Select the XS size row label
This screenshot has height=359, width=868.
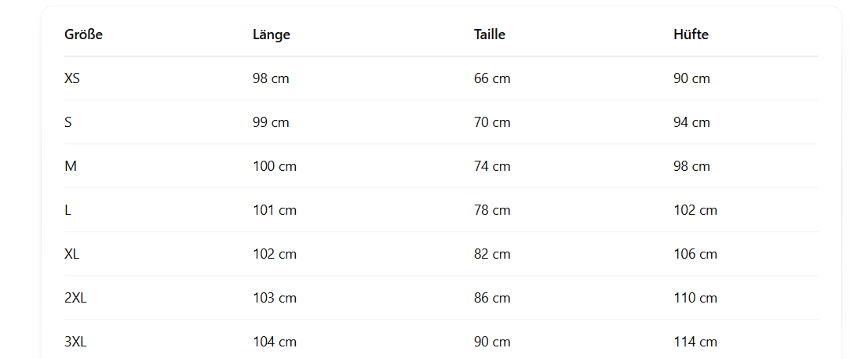click(72, 78)
